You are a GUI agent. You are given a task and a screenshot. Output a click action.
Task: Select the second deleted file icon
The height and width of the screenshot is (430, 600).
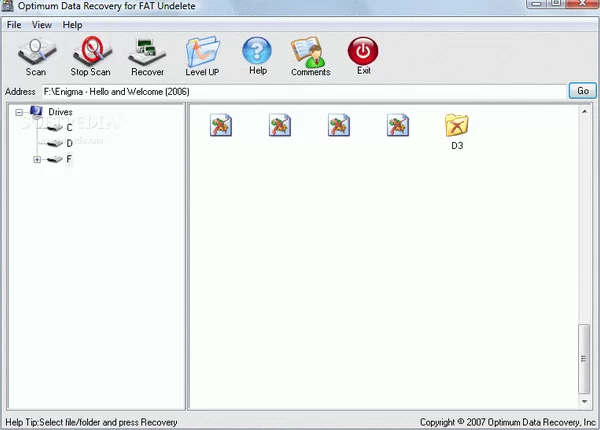point(280,125)
